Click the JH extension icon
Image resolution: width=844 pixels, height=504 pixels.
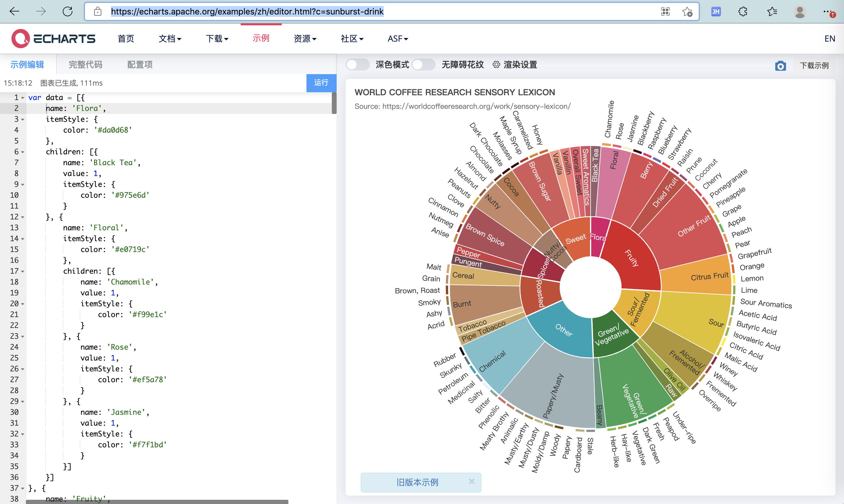(x=716, y=11)
